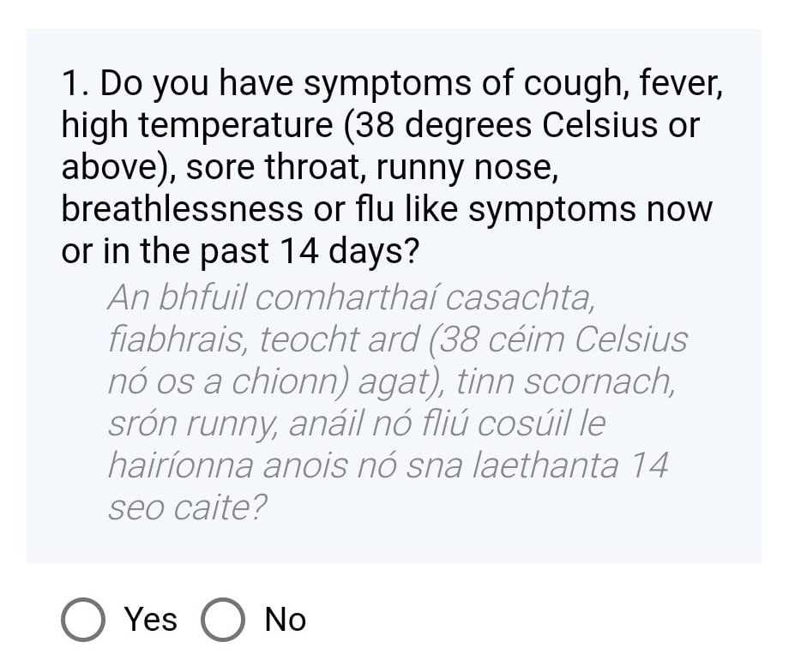Click the phrase 'runny nose' in question
Screen dimensions: 801x672
(x=466, y=167)
